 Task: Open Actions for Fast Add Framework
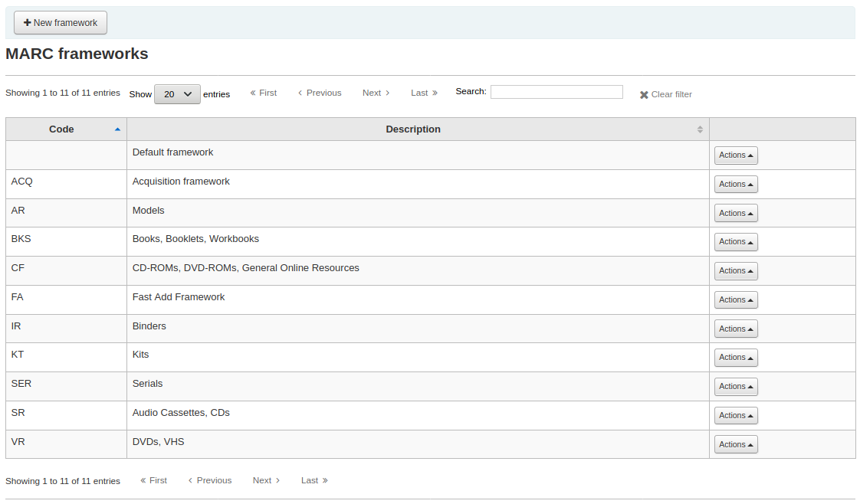click(x=736, y=300)
